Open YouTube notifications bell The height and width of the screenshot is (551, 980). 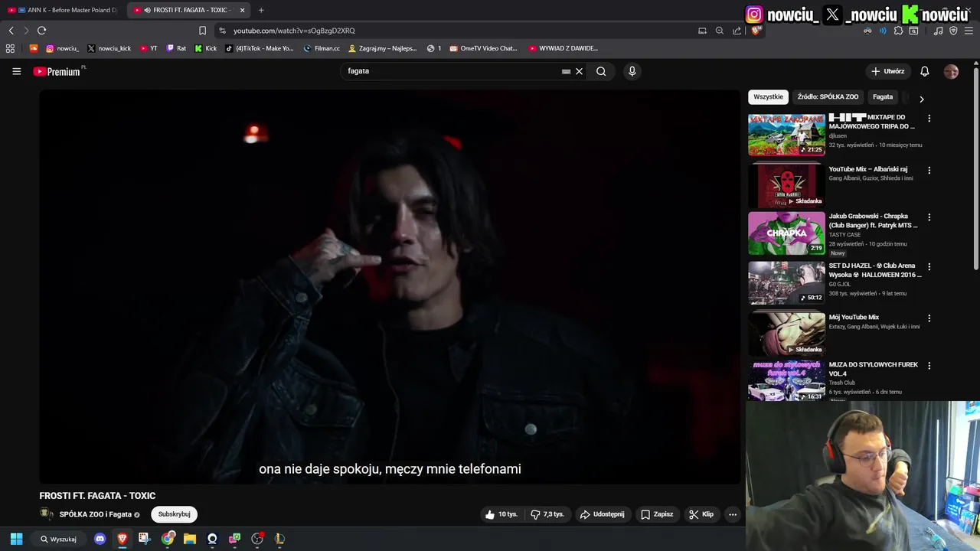click(924, 71)
